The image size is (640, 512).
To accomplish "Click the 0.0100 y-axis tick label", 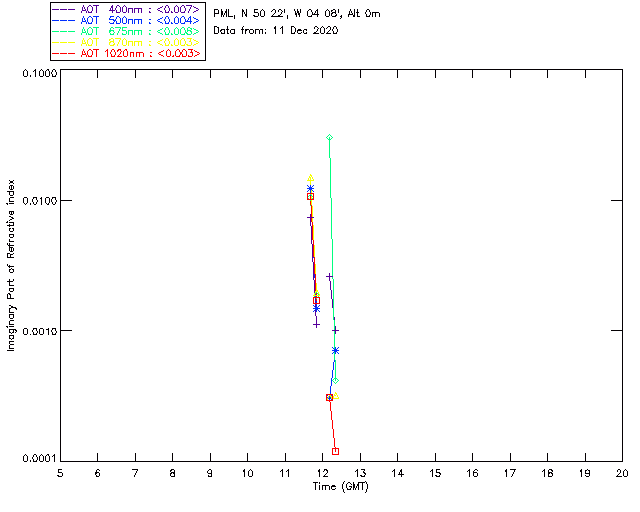I will pyautogui.click(x=39, y=201).
